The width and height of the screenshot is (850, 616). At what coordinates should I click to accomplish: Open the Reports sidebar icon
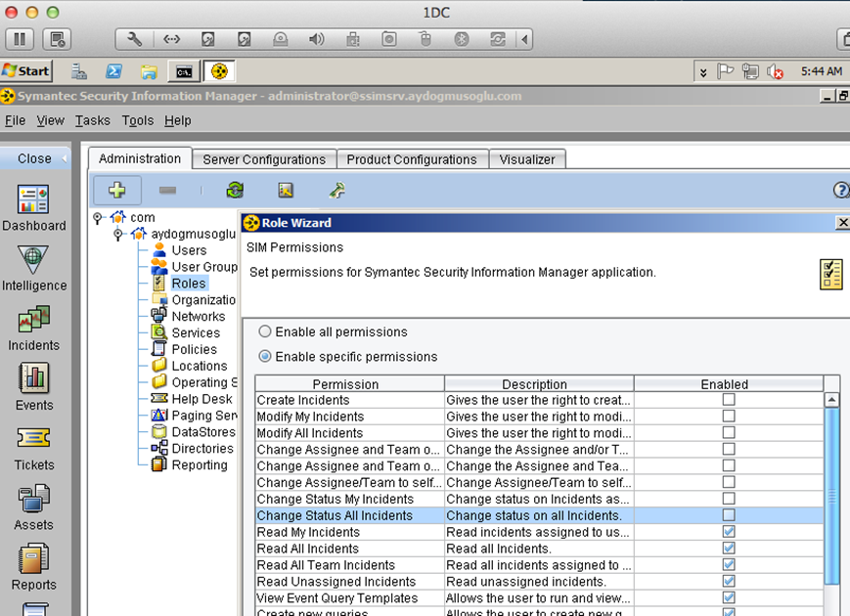pos(33,558)
